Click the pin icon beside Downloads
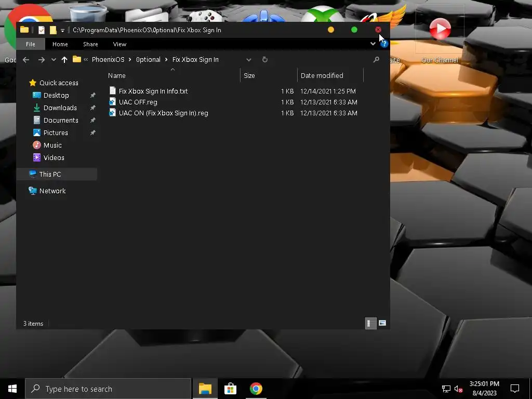Screen dimensions: 532x399 (x=92, y=108)
